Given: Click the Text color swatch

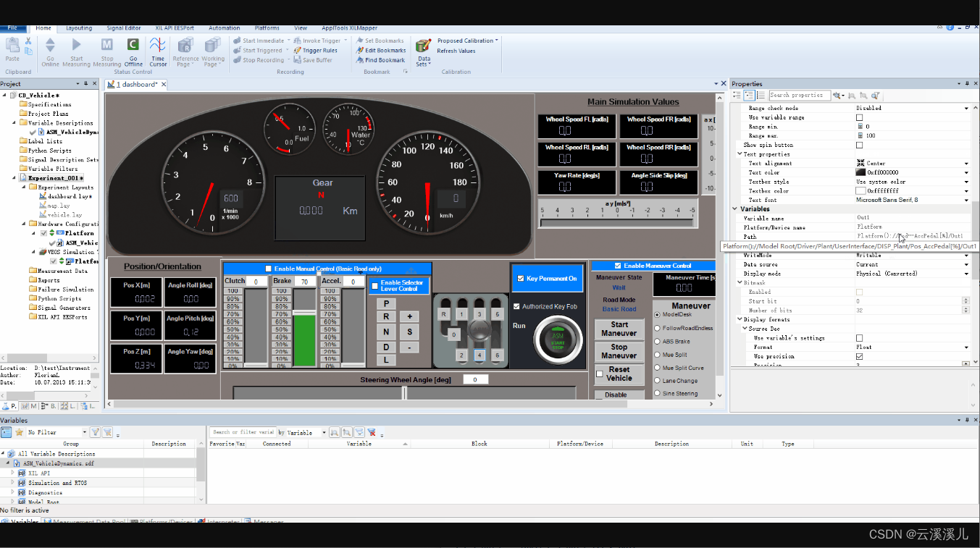Looking at the screenshot, I should 860,172.
